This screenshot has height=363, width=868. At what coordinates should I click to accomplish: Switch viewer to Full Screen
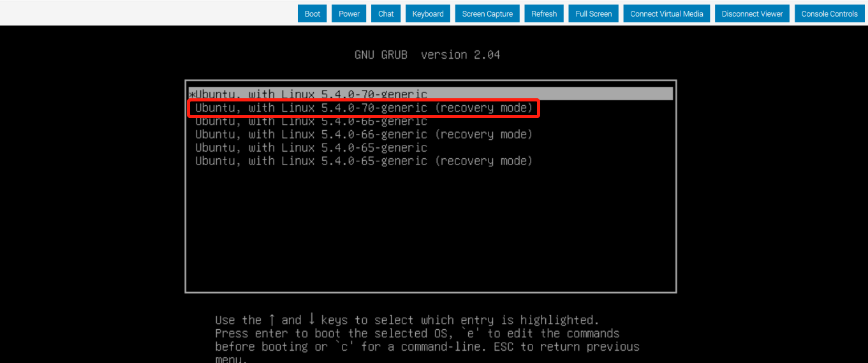(594, 13)
